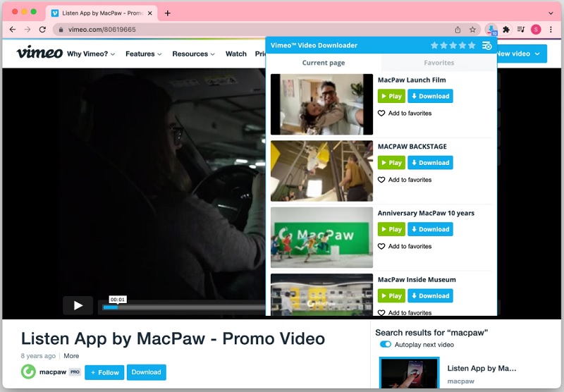This screenshot has height=392, width=564.
Task: Click the heart icon for MacPaw Launch Film
Action: pyautogui.click(x=381, y=114)
